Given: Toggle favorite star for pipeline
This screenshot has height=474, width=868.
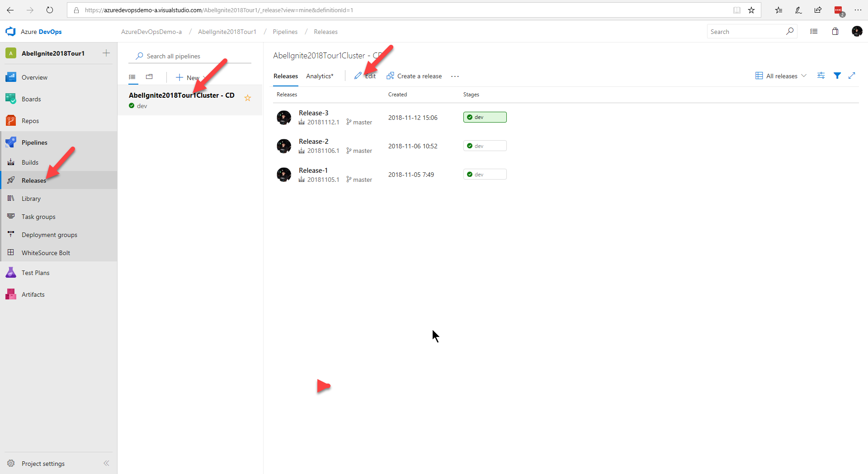Looking at the screenshot, I should click(x=248, y=98).
